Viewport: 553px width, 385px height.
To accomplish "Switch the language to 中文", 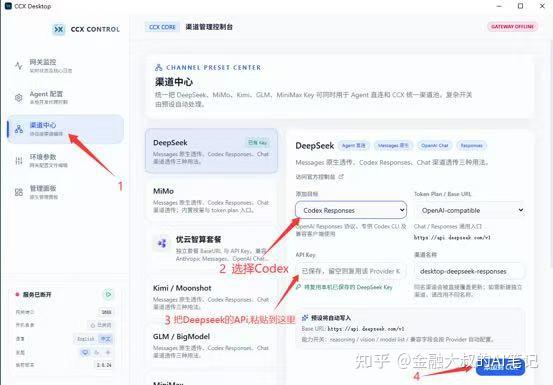I will (105, 339).
